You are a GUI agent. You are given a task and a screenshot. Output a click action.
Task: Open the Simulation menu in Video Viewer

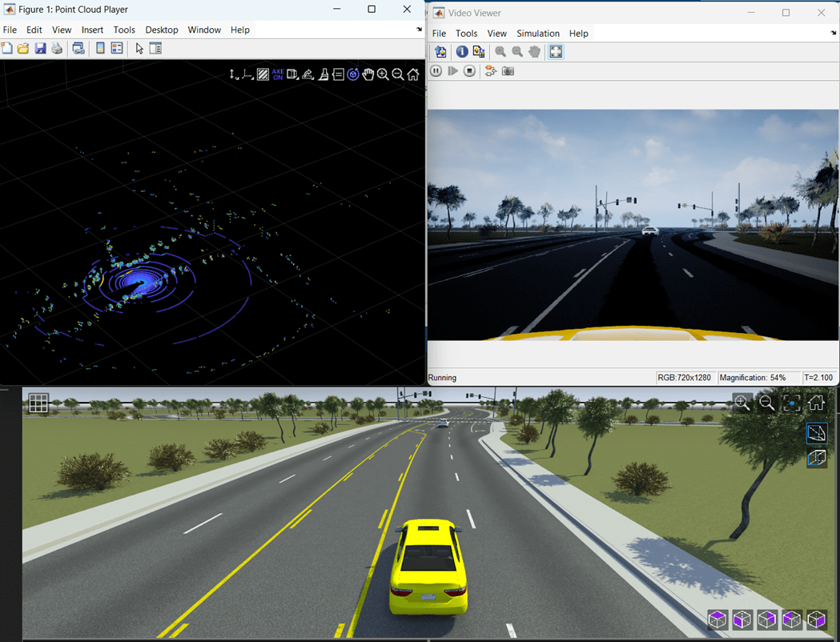[x=537, y=33]
